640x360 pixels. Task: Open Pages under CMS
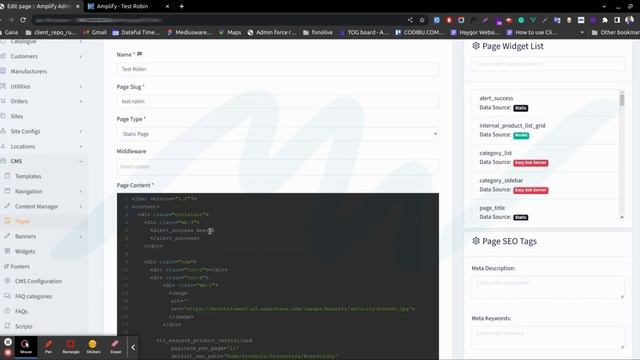[22, 221]
